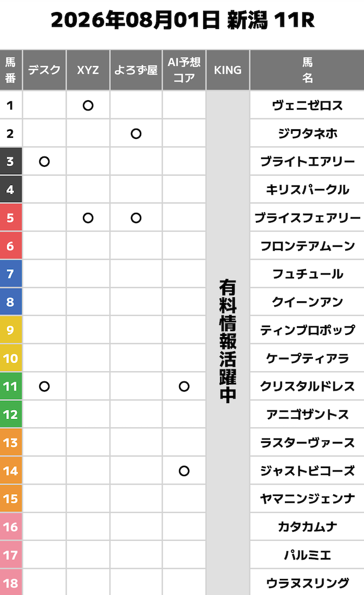
Task: Click the circle mark for horse 1 under XYZ
Action: [x=88, y=105]
